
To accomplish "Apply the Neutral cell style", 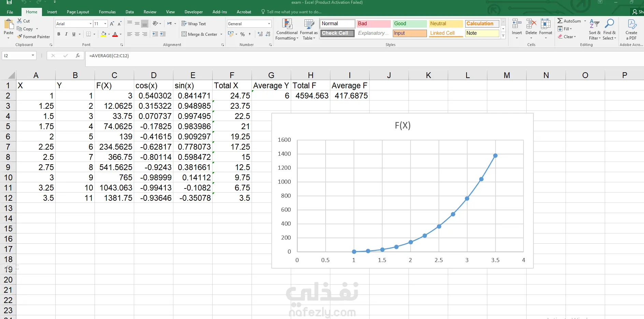I will click(446, 24).
